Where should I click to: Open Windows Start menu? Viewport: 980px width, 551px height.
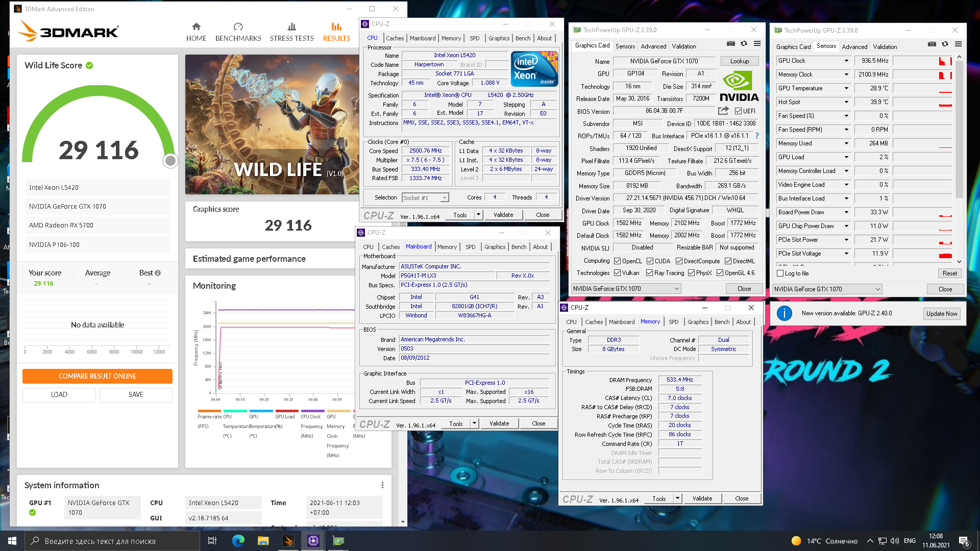[x=12, y=541]
